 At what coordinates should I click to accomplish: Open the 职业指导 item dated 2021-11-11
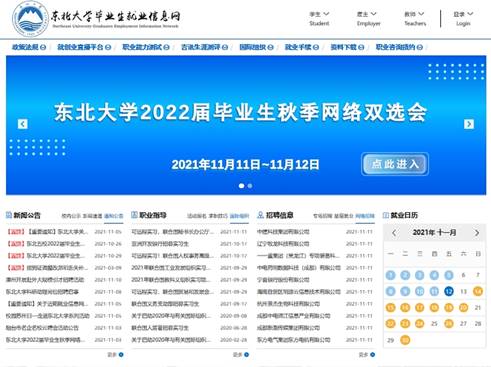(x=173, y=232)
